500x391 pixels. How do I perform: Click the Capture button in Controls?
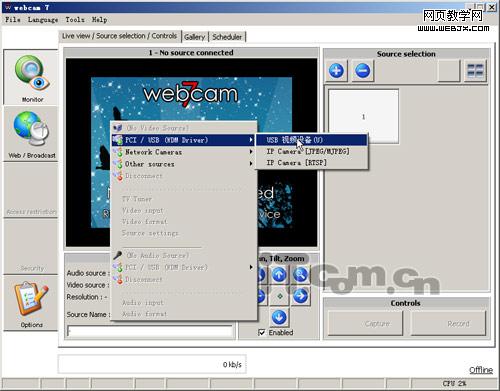[365, 323]
